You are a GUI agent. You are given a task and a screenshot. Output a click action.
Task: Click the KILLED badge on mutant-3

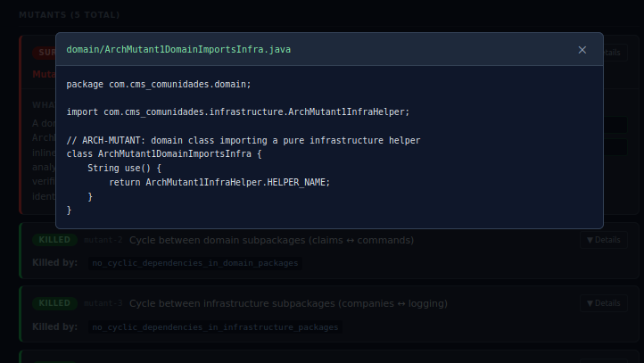54,303
